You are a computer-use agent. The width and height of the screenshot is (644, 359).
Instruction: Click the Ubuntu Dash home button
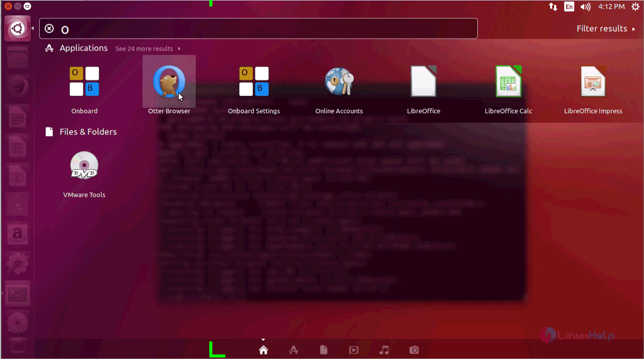(x=18, y=29)
